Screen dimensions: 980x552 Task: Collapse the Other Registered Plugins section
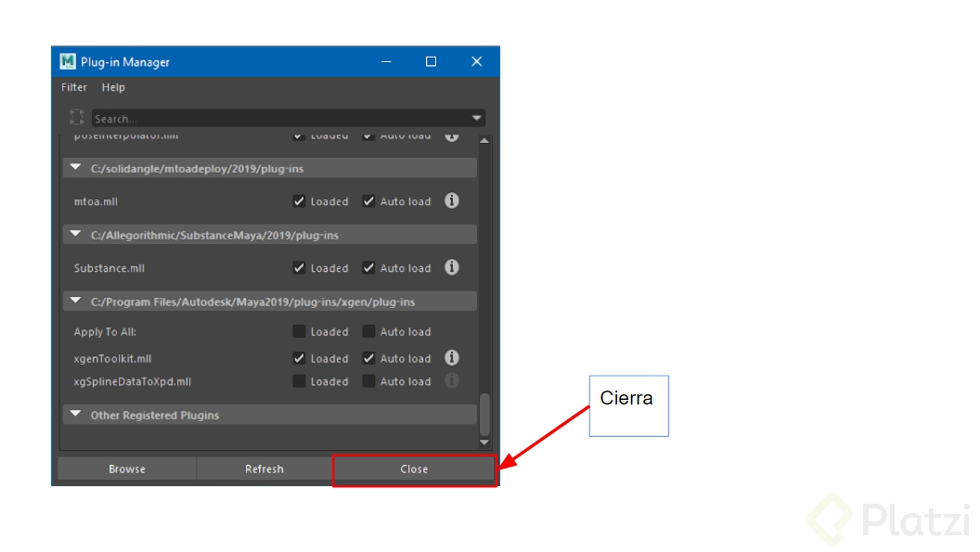[x=75, y=414]
